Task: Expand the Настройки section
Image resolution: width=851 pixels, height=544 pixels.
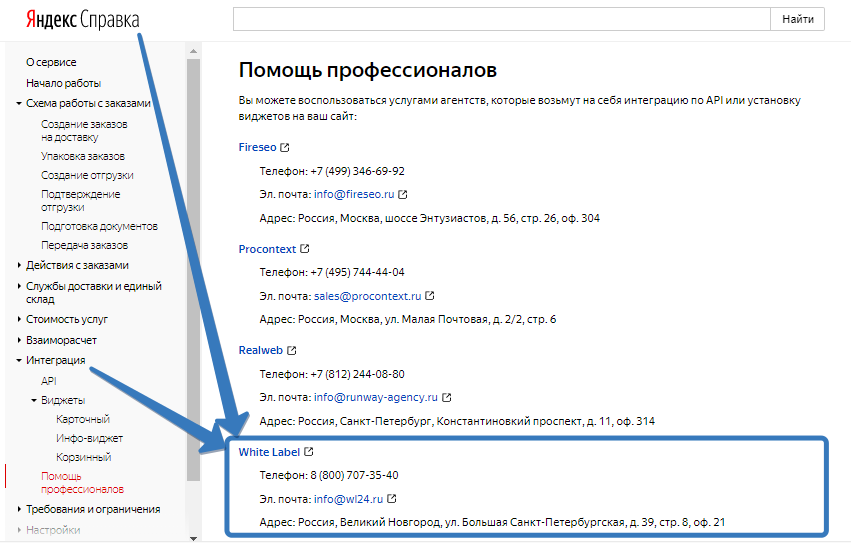Action: coord(18,530)
